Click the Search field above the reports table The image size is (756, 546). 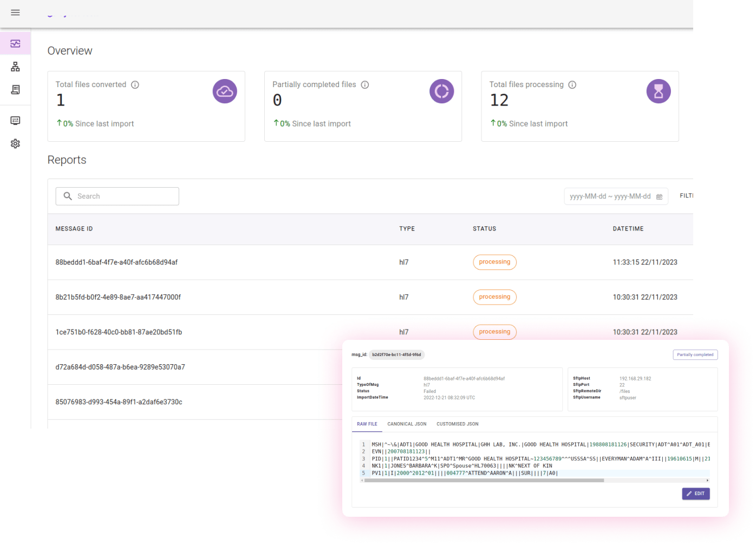pyautogui.click(x=117, y=196)
